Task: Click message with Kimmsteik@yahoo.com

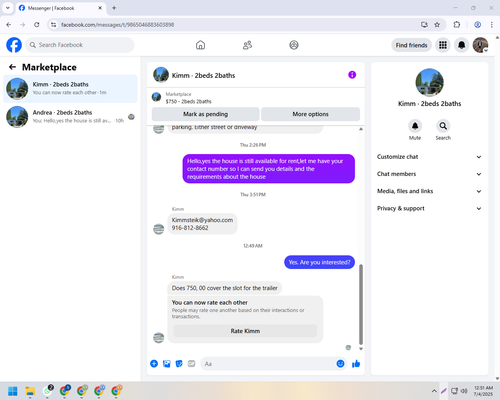Action: point(202,224)
